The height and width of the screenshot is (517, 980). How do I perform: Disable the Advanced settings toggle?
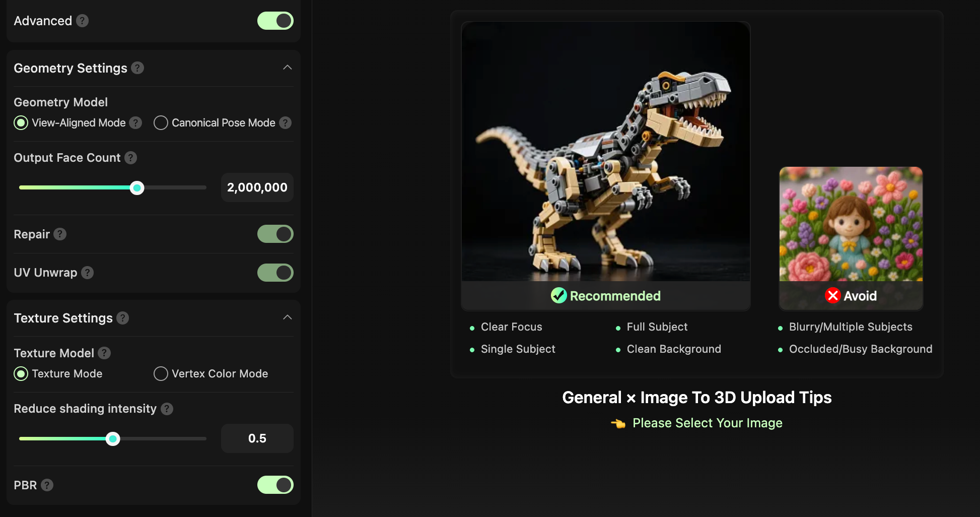click(x=275, y=21)
